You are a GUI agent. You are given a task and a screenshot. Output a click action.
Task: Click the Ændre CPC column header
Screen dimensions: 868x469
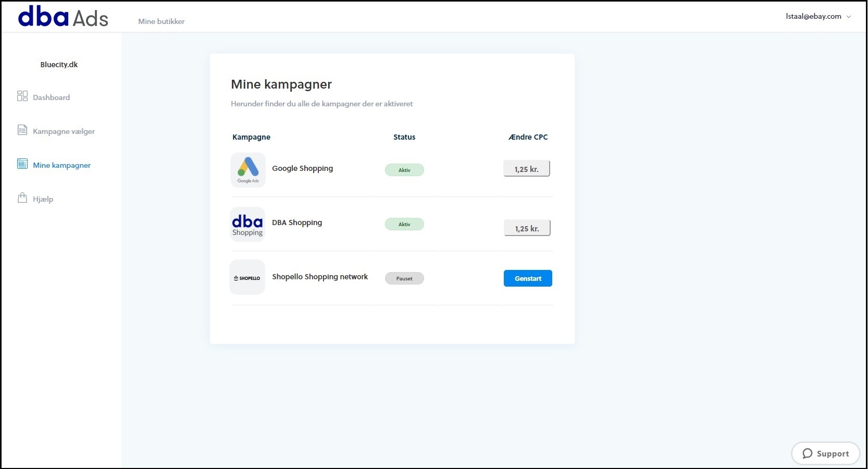[528, 137]
